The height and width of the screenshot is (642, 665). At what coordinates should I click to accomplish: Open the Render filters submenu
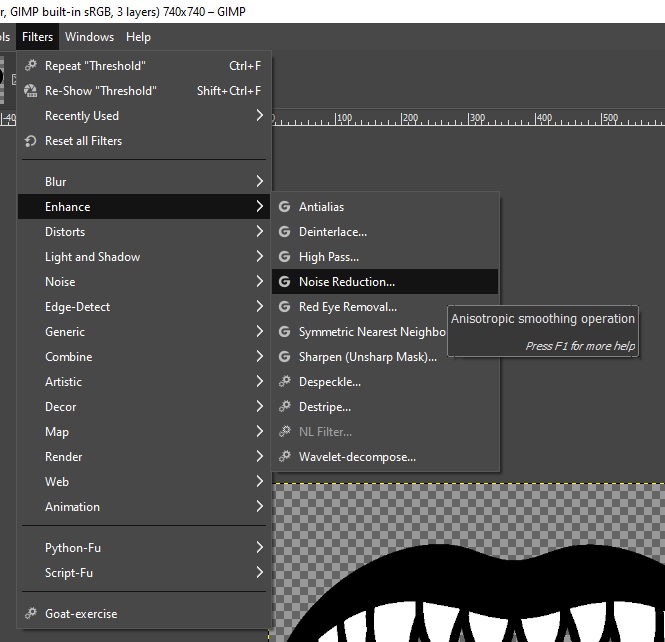tap(144, 457)
